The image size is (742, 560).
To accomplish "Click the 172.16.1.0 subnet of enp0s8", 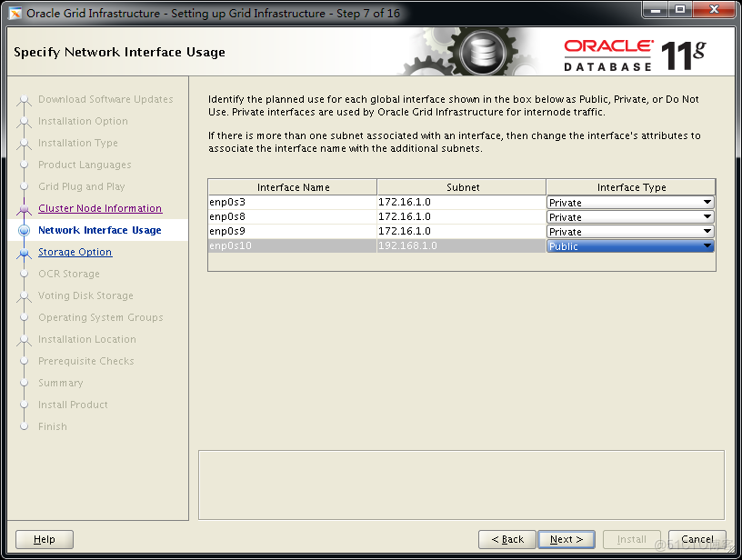I will (461, 216).
